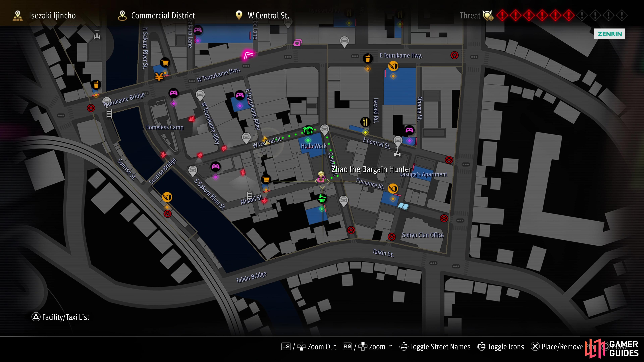
Task: Select the gamepad icon above Homeless Camp
Action: 174,94
